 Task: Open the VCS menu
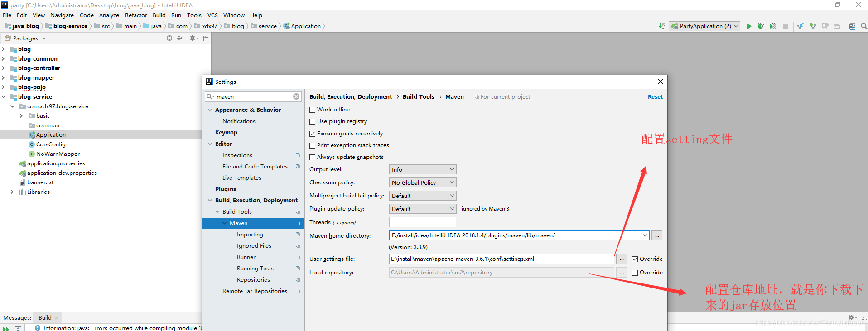pyautogui.click(x=212, y=15)
